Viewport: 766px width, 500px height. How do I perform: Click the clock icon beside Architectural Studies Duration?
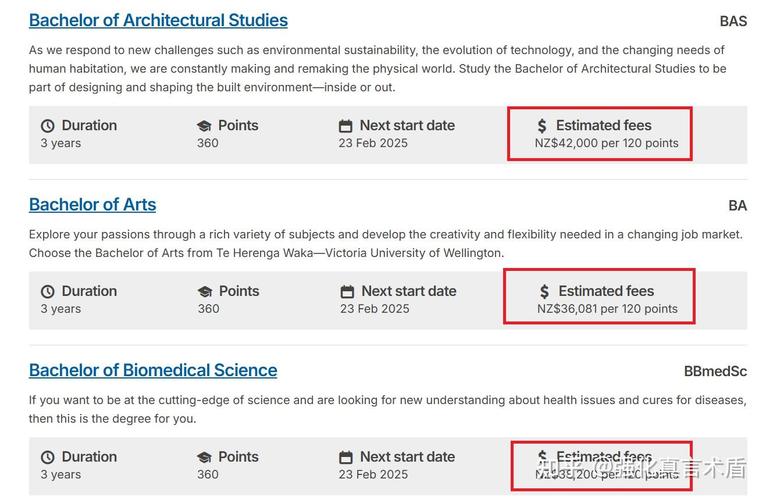click(47, 126)
